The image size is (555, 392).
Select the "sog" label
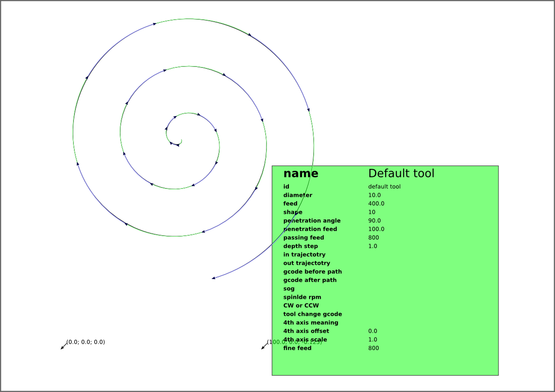[289, 289]
